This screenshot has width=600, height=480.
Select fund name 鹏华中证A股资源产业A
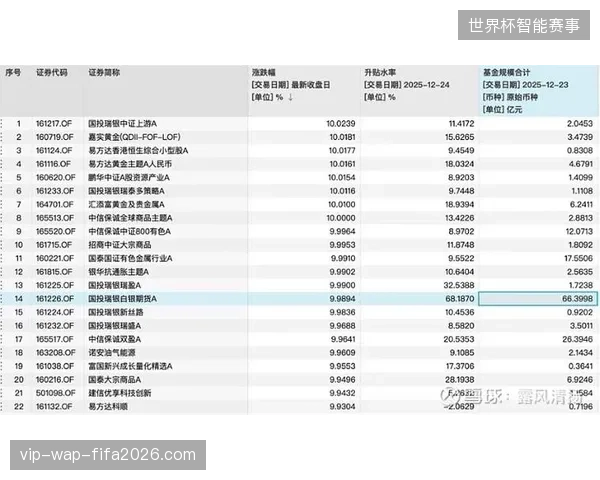(129, 178)
